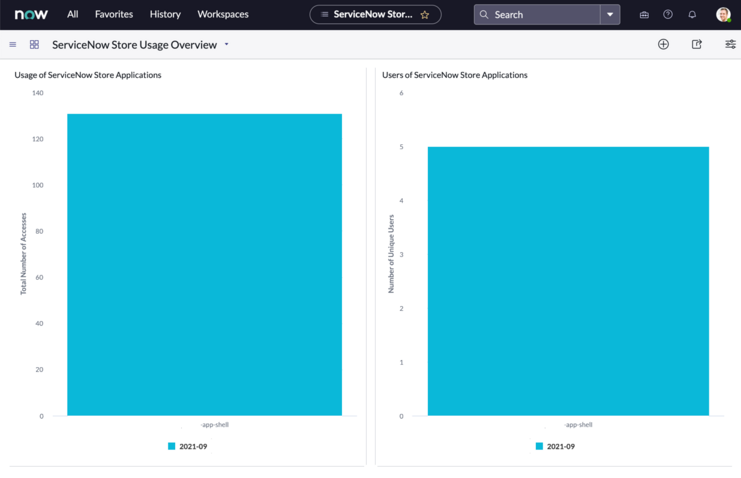Click the 'Usage of ServiceNow Store Applications' title
This screenshot has width=741, height=478.
(88, 75)
